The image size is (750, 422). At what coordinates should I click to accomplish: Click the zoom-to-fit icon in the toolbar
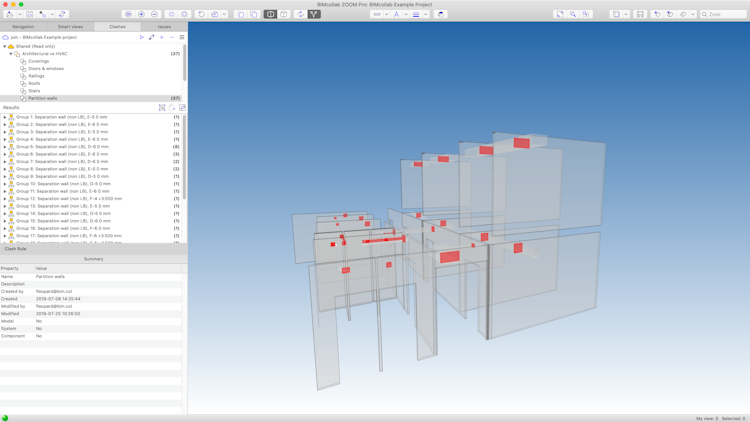click(x=560, y=14)
